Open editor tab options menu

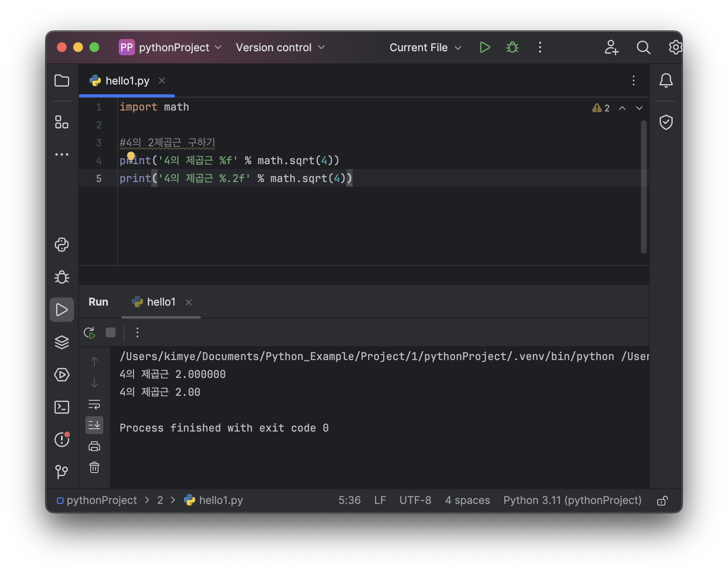[x=634, y=80]
